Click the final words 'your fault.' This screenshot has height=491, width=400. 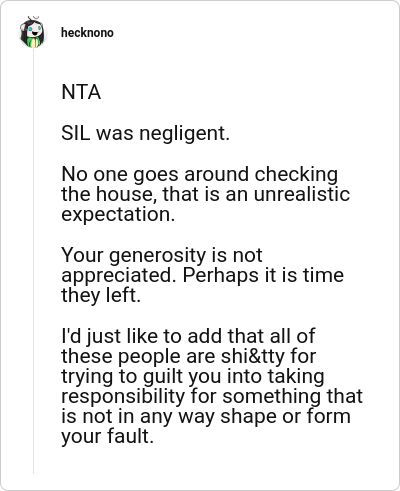pyautogui.click(x=108, y=436)
